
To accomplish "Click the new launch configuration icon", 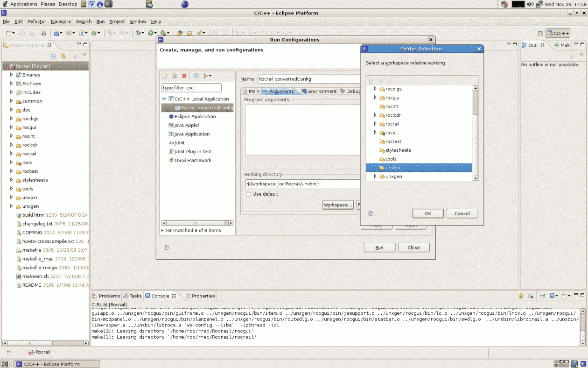I will click(x=165, y=76).
